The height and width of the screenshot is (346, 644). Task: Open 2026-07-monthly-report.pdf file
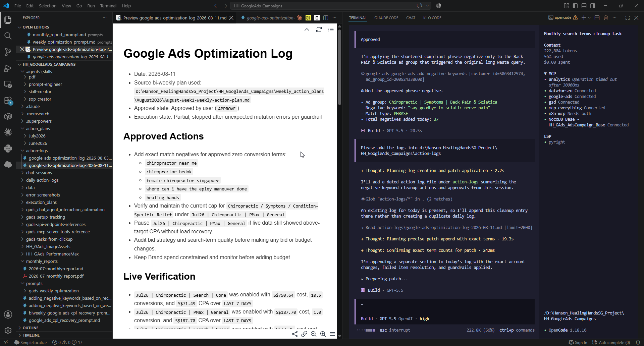tap(56, 276)
